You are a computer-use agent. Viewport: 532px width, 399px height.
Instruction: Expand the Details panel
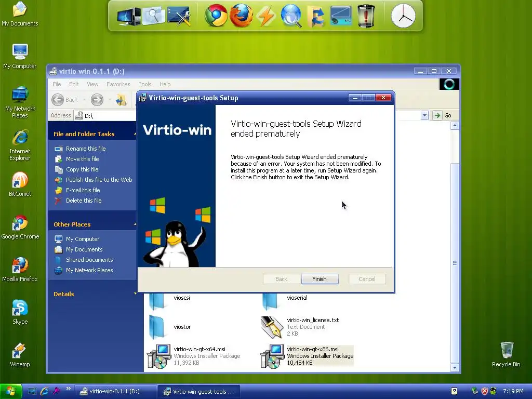coord(135,294)
